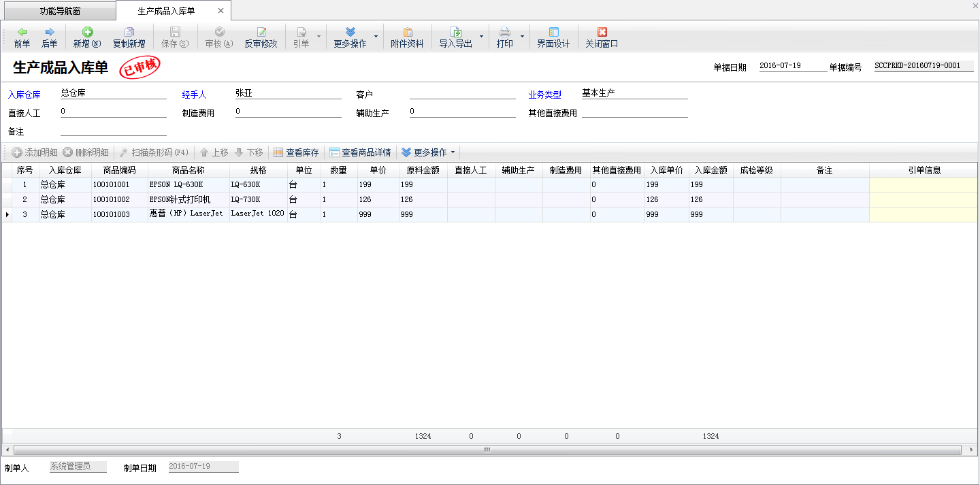Image resolution: width=980 pixels, height=485 pixels.
Task: Close the 生产成品入库单 tab
Action: click(220, 11)
